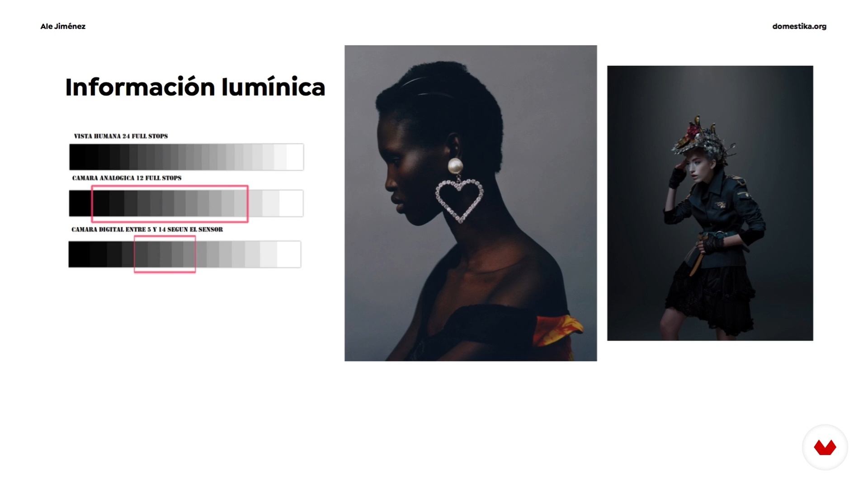
Task: Click the Camara Digital entre 5 y 14 label
Action: [147, 230]
